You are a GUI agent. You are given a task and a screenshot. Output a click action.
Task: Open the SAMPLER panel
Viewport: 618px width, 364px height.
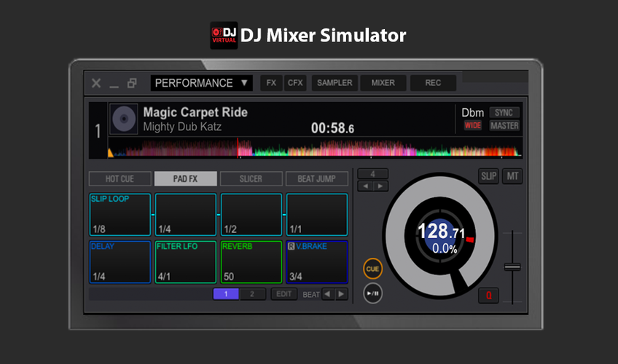pos(335,83)
